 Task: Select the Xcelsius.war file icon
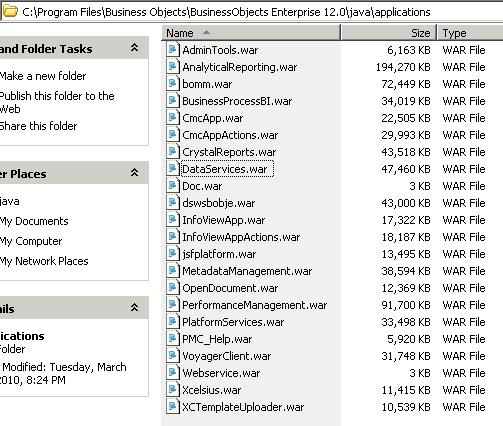coord(173,390)
